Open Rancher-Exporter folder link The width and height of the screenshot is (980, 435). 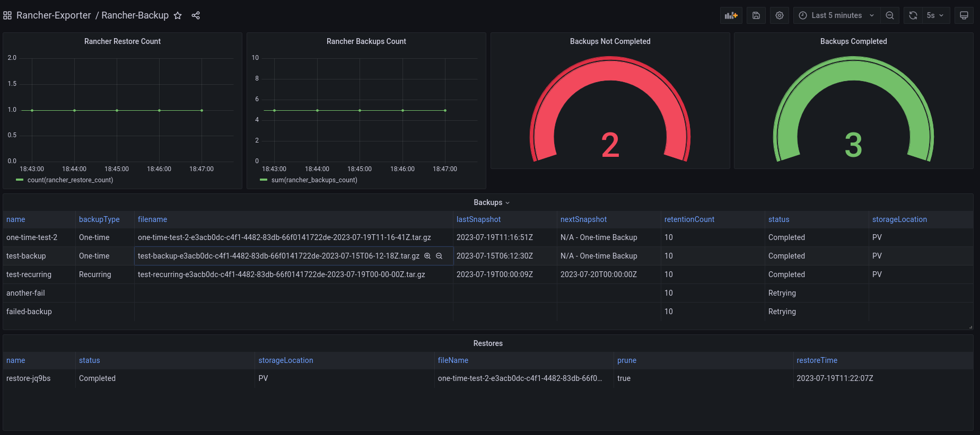(54, 15)
